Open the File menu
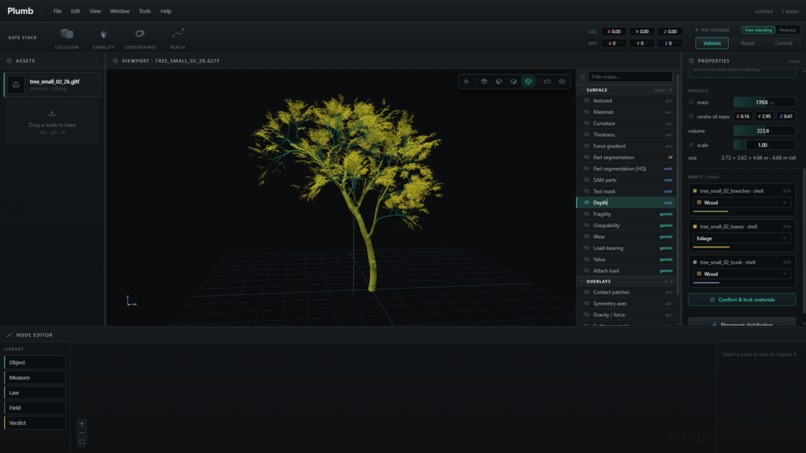The width and height of the screenshot is (806, 453). 57,11
